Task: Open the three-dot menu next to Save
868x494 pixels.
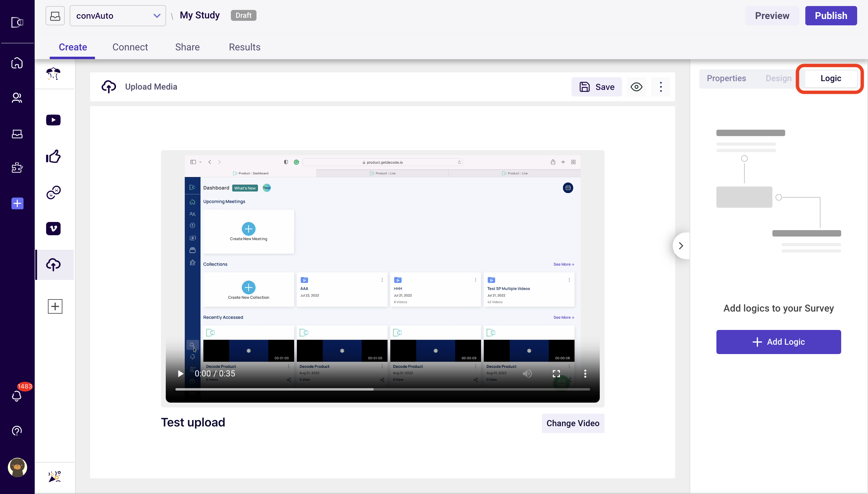Action: [661, 87]
